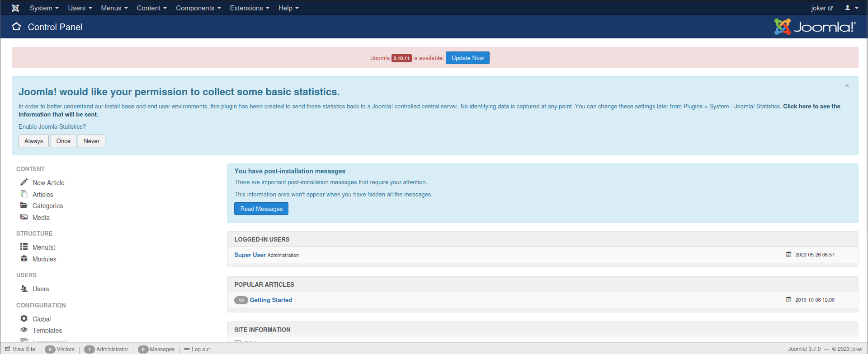Click the 14 hits badge
This screenshot has height=354, width=868.
(x=241, y=300)
